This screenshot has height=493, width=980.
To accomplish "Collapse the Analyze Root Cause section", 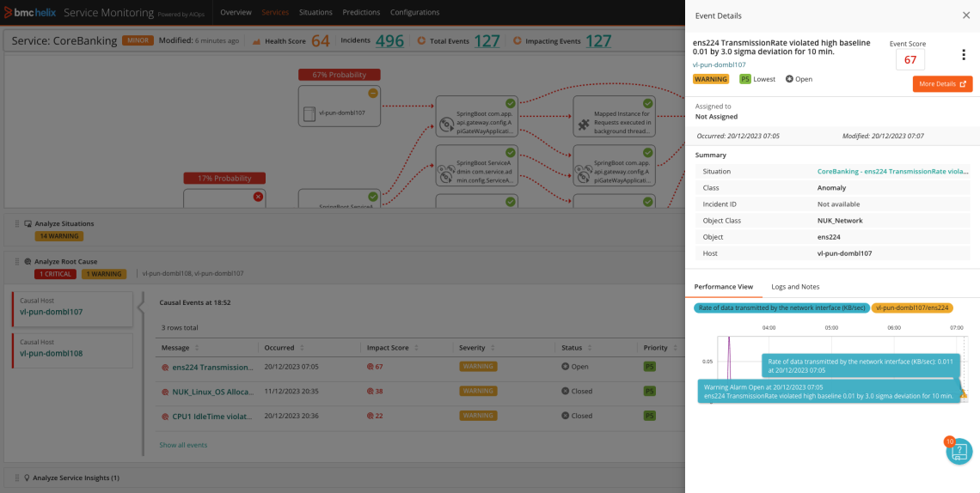I will tap(64, 261).
